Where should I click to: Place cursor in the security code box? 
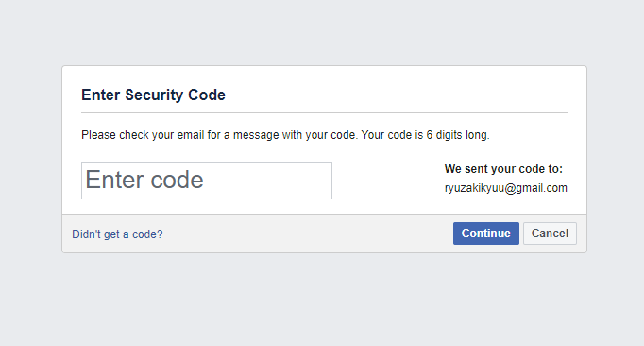pyautogui.click(x=207, y=181)
